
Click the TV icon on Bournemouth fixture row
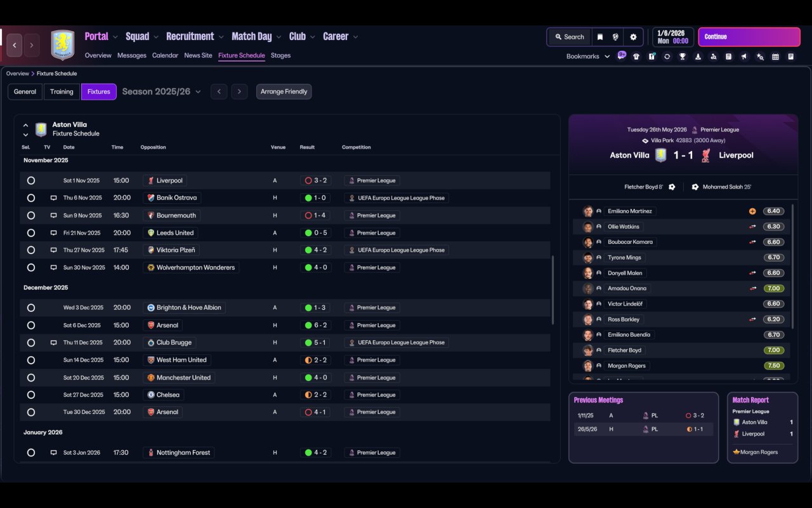[x=53, y=215]
